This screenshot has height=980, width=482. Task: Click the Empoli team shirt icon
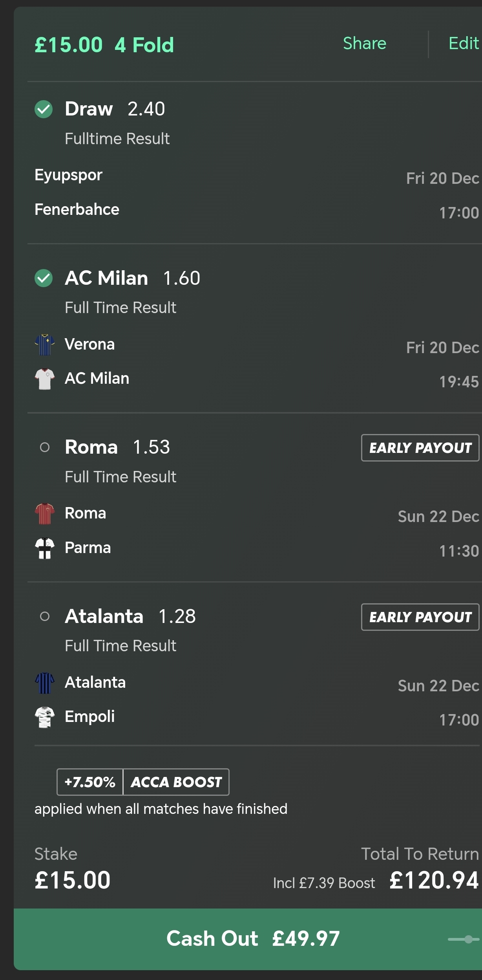pos(44,717)
